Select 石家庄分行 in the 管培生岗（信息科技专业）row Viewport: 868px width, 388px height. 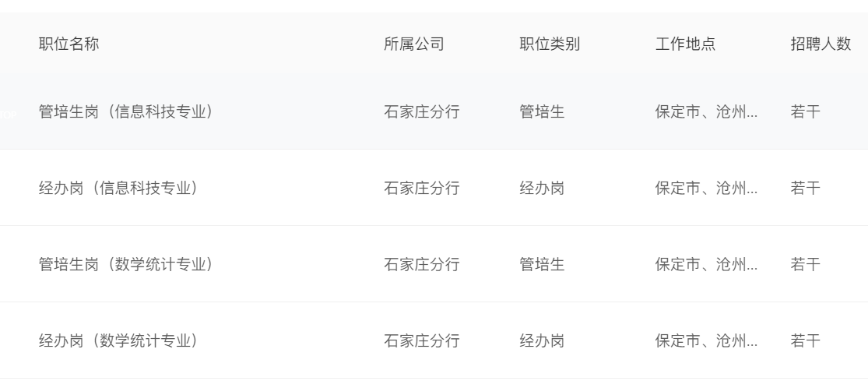click(422, 112)
